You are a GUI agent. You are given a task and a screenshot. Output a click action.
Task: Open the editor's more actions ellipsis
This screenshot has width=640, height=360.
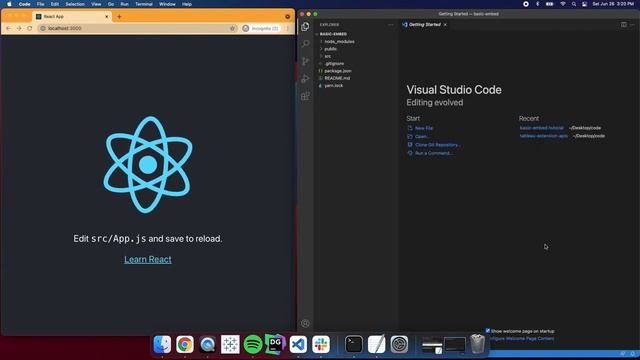coord(632,24)
